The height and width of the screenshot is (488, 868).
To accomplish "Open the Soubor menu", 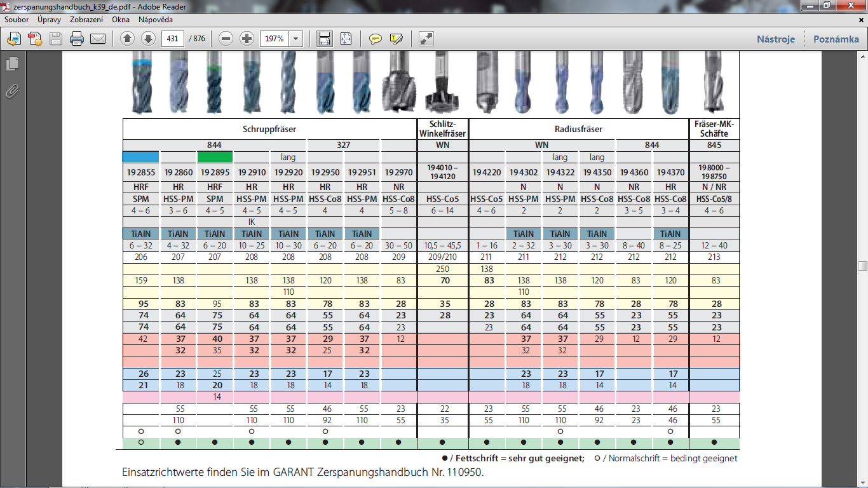I will tap(17, 20).
